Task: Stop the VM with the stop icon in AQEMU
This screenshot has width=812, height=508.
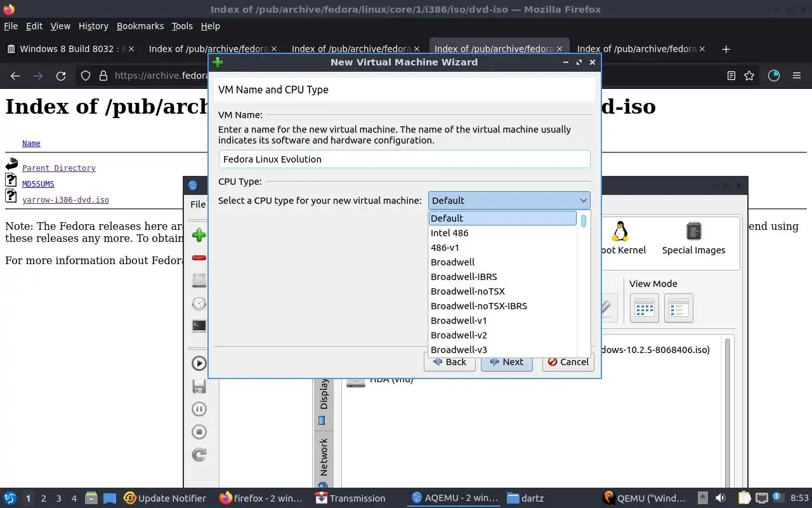Action: tap(199, 432)
